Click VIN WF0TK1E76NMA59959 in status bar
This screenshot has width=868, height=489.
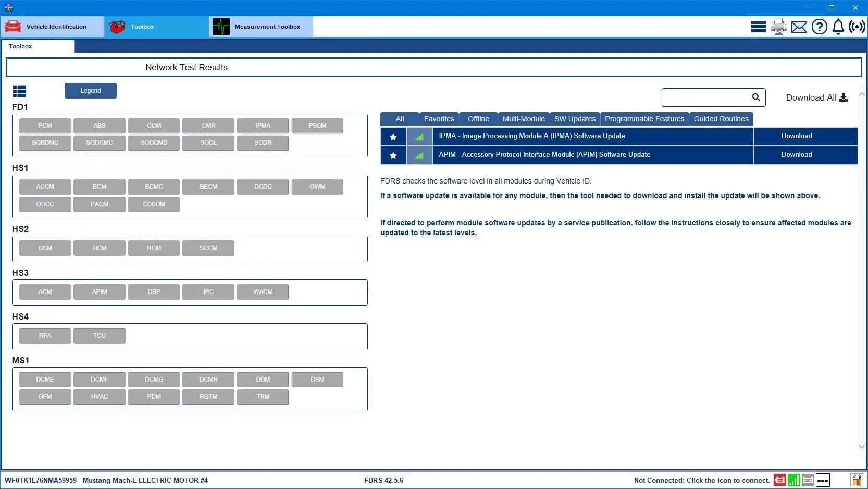coord(41,480)
